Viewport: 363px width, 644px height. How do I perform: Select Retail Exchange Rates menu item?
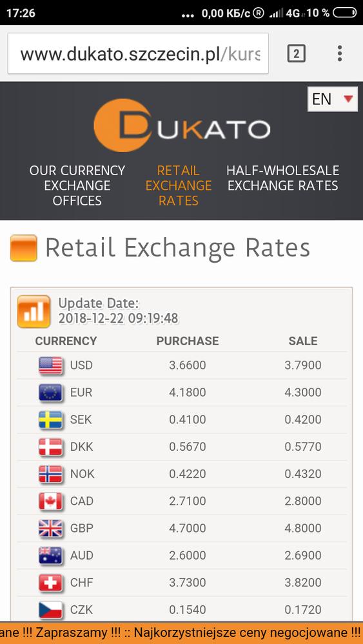(179, 185)
